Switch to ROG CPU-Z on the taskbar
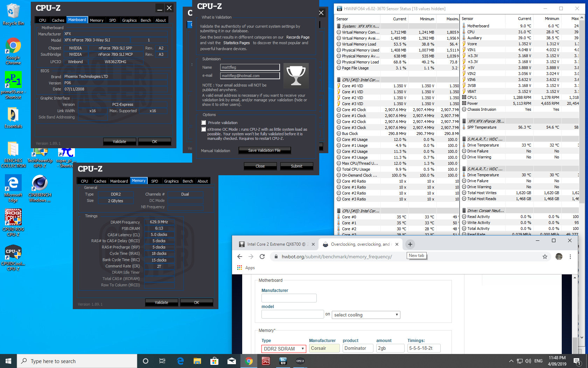The height and width of the screenshot is (368, 588). point(266,361)
